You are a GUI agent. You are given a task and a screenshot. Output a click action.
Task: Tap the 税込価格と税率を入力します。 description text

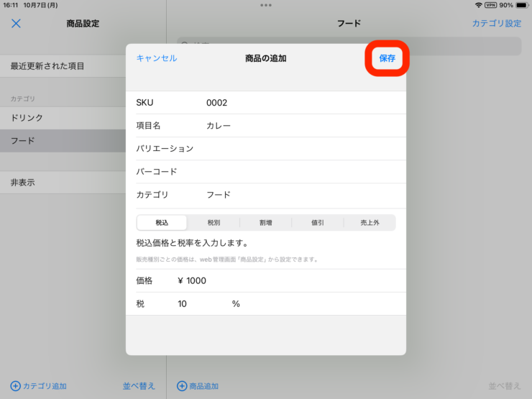coord(193,243)
